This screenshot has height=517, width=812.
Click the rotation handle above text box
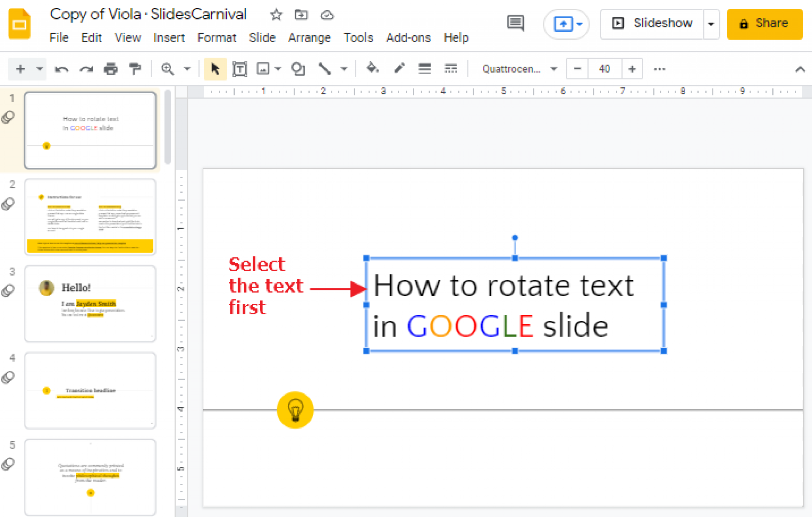pyautogui.click(x=515, y=237)
